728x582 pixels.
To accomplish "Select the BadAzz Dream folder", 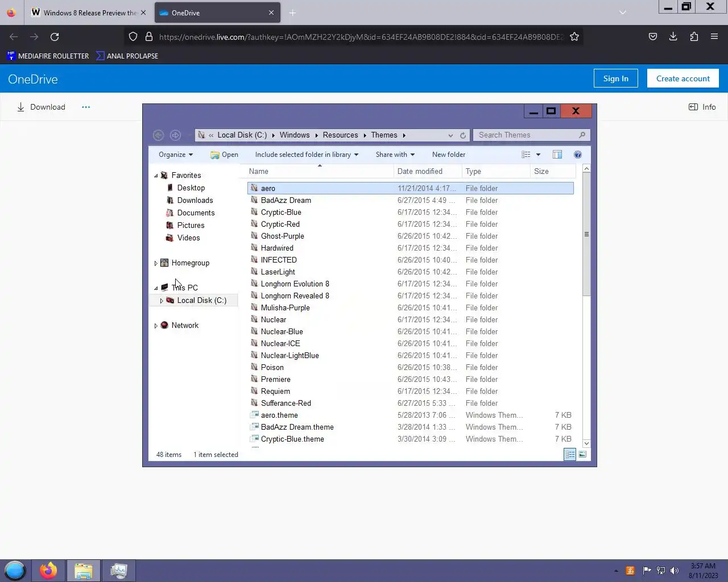I will pyautogui.click(x=410, y=200).
